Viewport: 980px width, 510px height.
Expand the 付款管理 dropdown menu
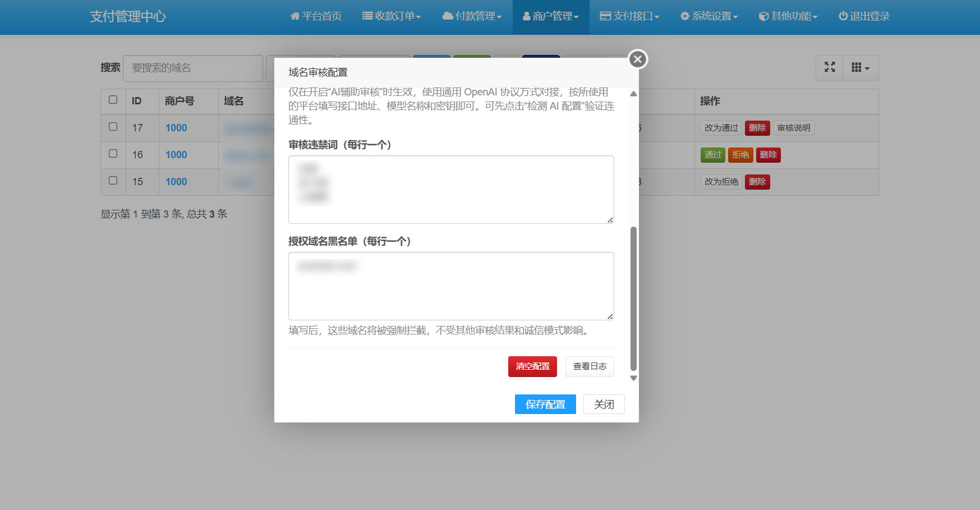click(472, 16)
